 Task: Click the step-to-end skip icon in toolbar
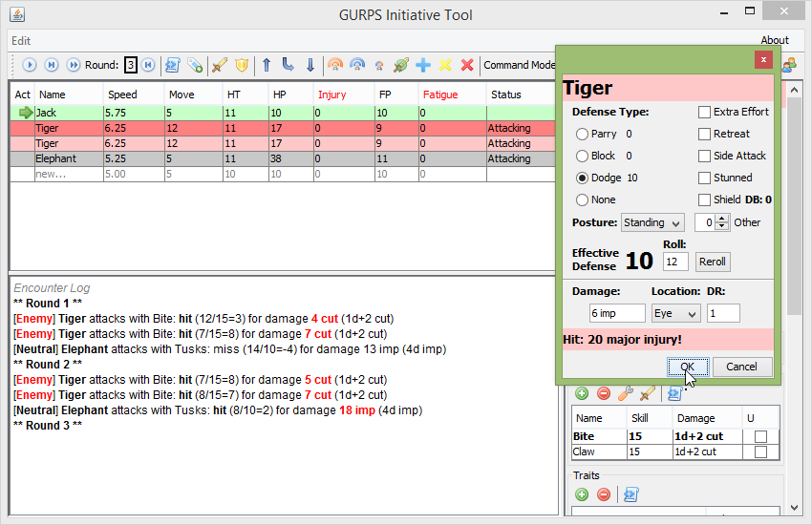pyautogui.click(x=52, y=65)
